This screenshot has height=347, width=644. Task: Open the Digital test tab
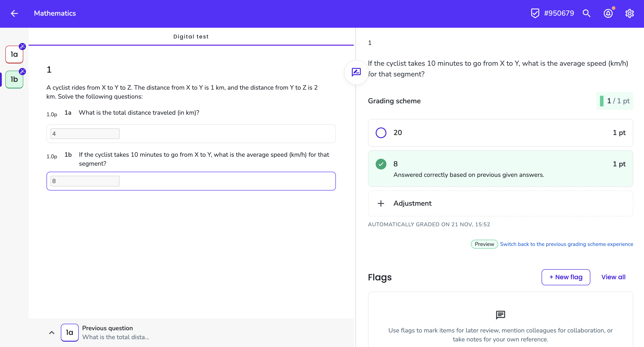[x=191, y=36]
